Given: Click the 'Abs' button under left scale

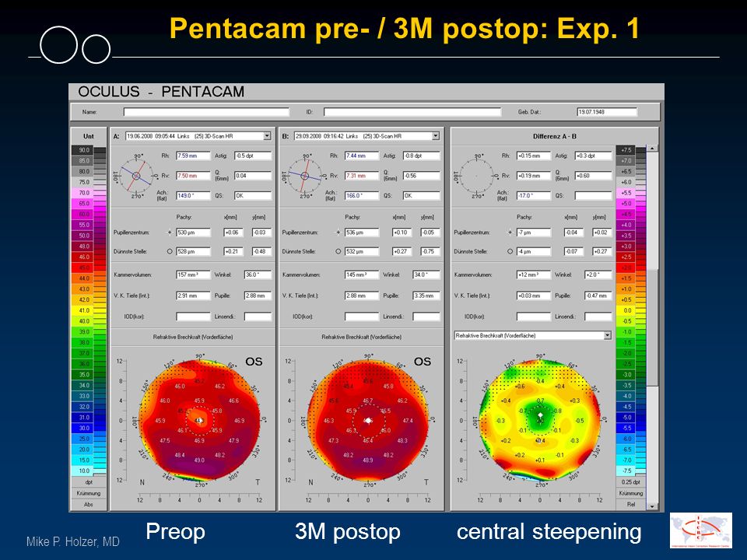Looking at the screenshot, I should point(89,504).
